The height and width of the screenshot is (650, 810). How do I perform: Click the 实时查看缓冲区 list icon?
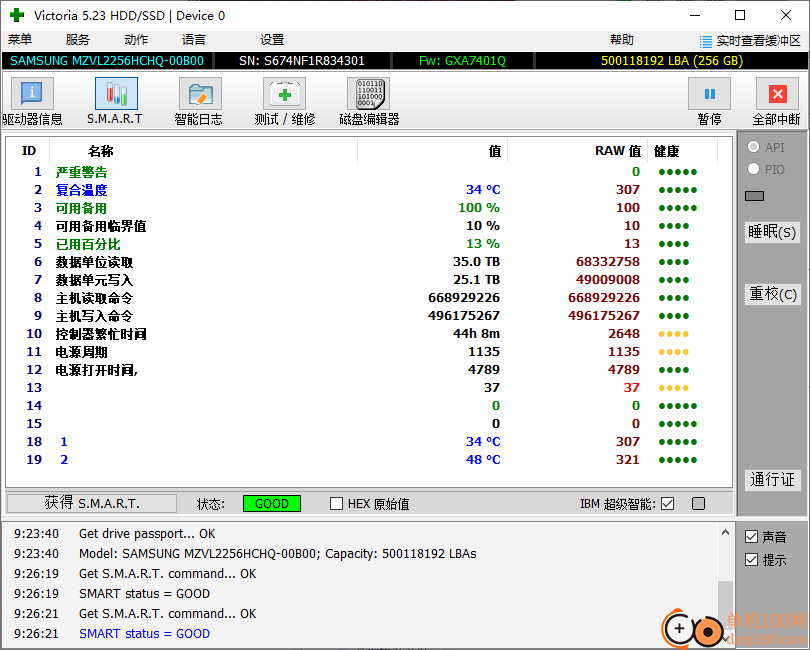point(705,41)
